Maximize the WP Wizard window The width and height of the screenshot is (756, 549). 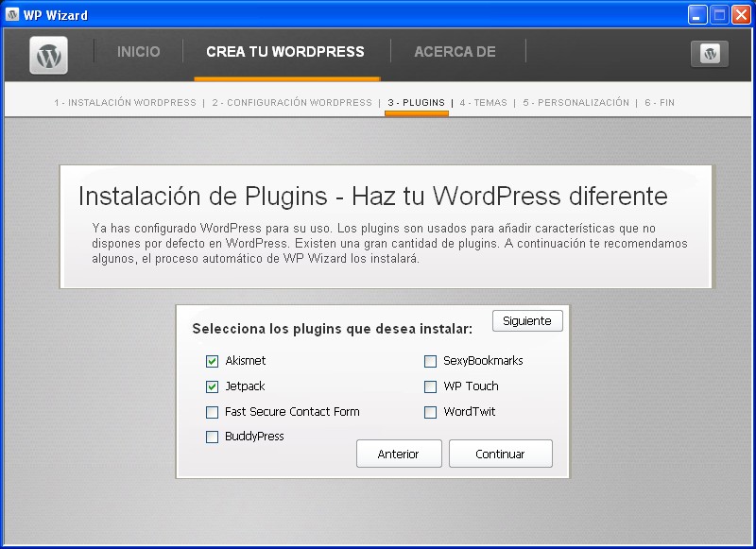719,15
